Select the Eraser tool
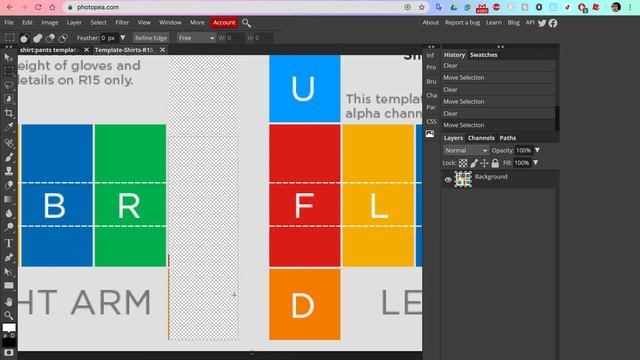The width and height of the screenshot is (640, 360). point(9,185)
